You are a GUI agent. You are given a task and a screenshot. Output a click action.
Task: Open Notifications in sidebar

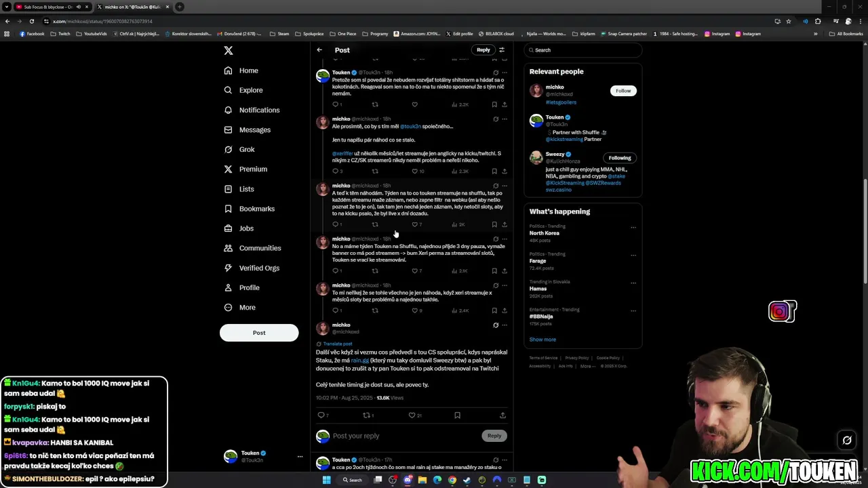(252, 110)
